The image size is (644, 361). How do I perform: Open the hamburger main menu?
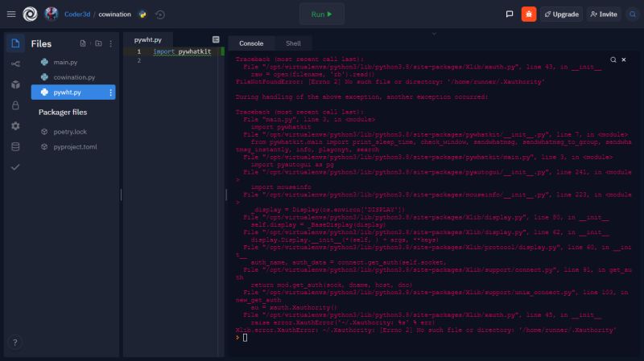tap(11, 14)
